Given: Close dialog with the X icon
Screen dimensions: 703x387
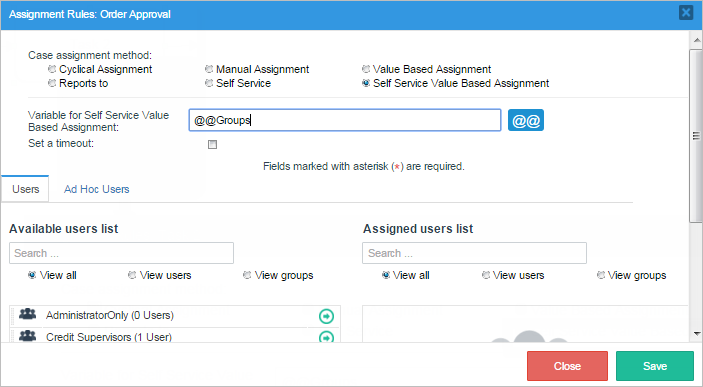Looking at the screenshot, I should click(686, 13).
